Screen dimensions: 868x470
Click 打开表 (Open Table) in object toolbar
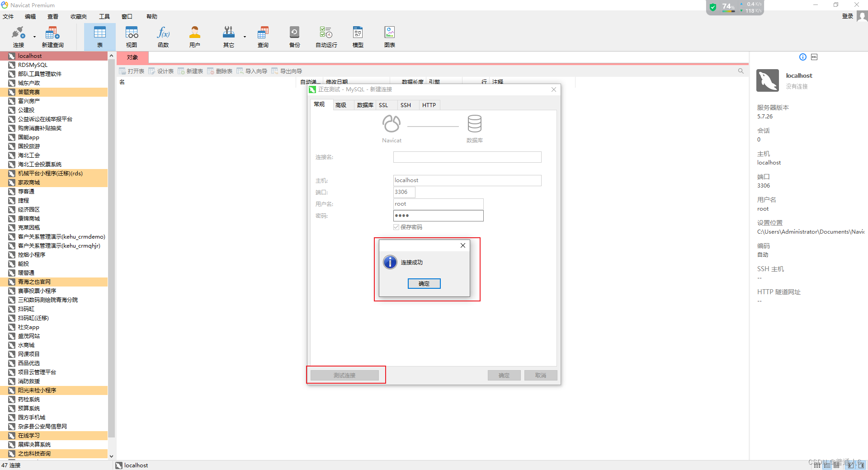132,71
